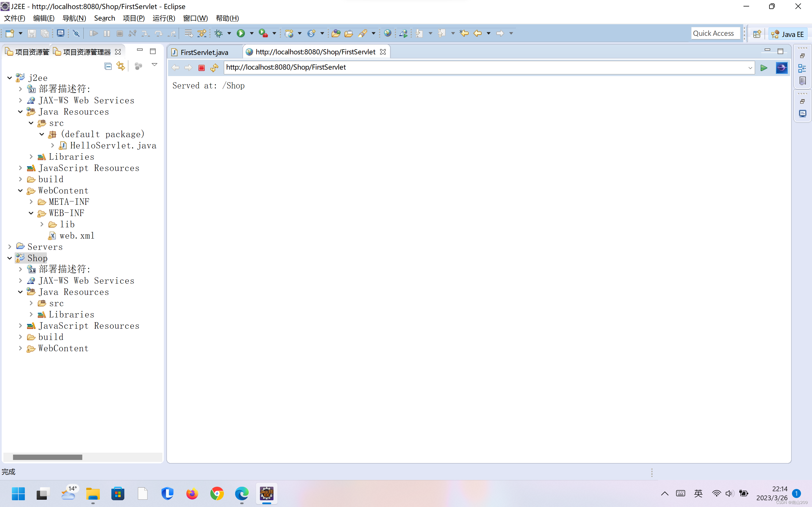Screen dimensions: 812x507
Task: Switch to Java EE perspective
Action: tap(787, 34)
